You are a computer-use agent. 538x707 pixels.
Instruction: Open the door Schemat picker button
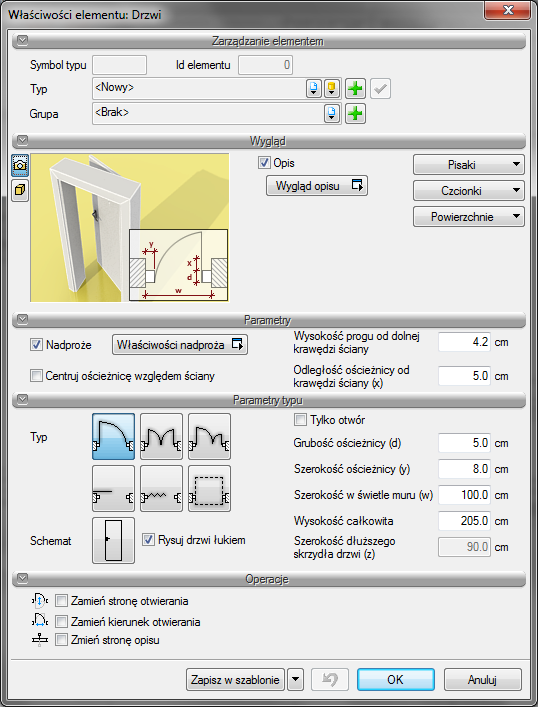(113, 541)
